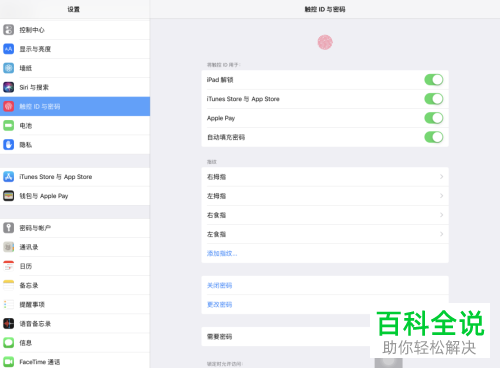Open the 信息 messages icon
This screenshot has width=500, height=368.
click(x=9, y=343)
